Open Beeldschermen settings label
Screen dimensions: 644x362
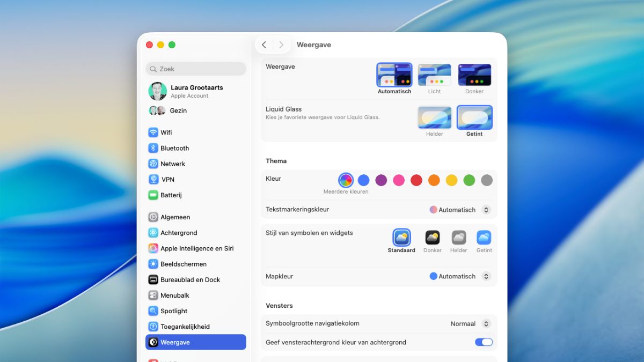[184, 264]
